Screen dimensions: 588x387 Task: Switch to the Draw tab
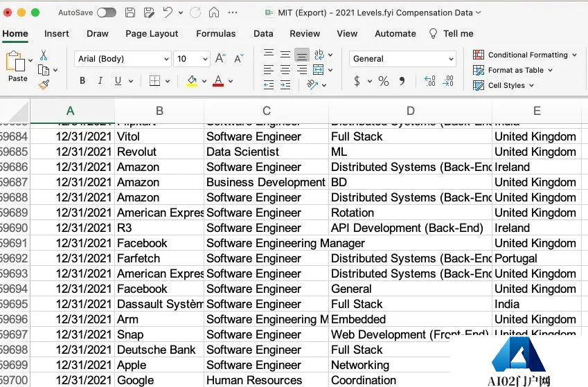coord(98,33)
